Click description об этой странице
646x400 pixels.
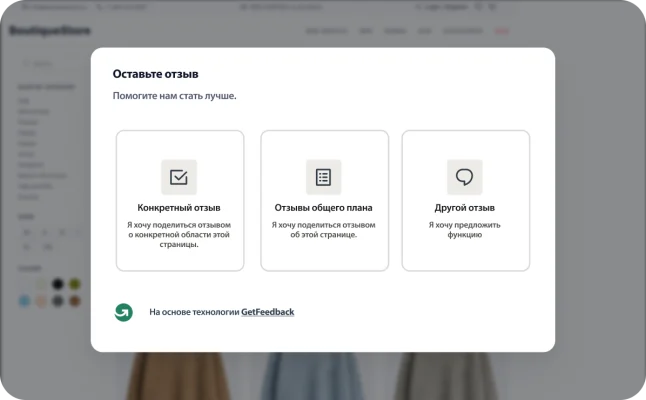point(323,229)
